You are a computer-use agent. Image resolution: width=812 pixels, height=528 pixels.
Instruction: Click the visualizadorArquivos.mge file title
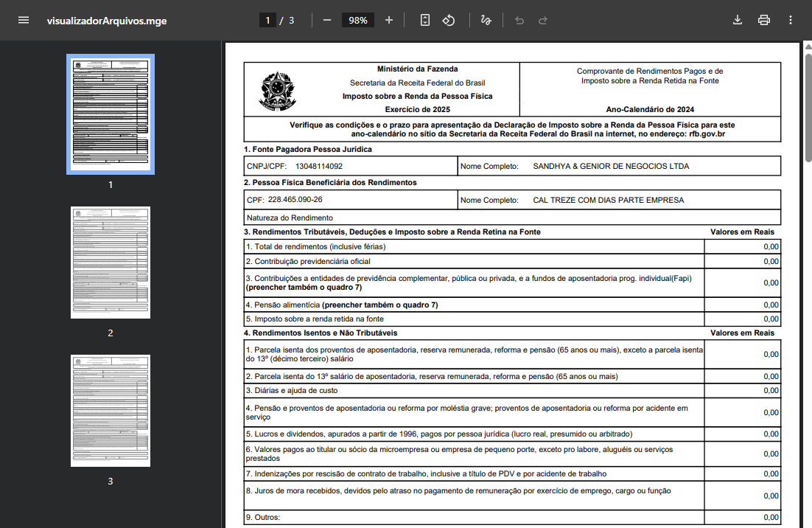point(107,21)
